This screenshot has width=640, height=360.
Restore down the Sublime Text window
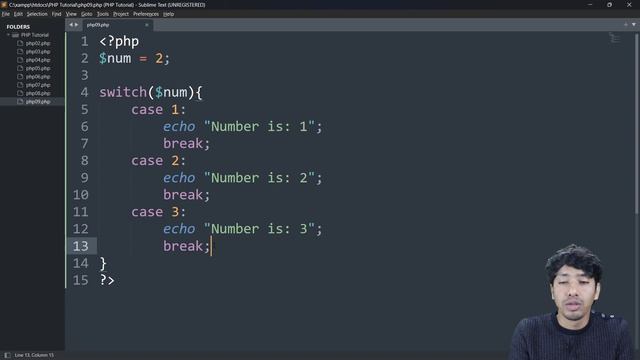[609, 4]
